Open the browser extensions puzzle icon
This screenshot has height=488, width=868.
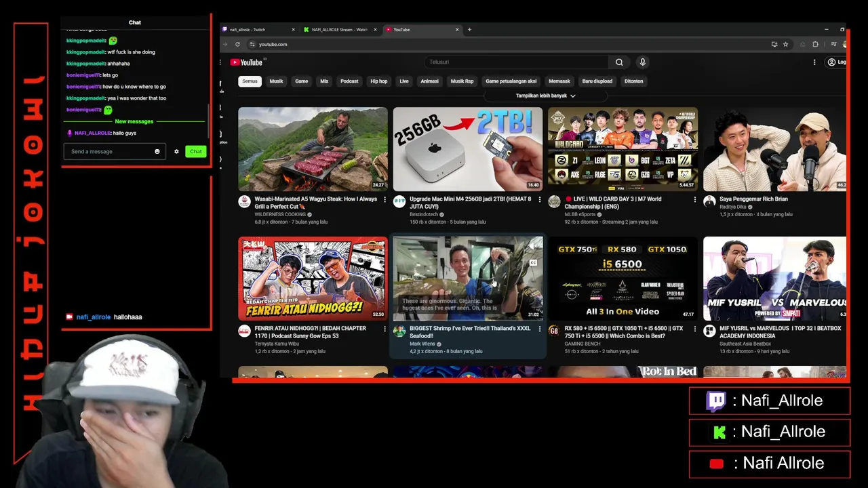click(x=815, y=44)
